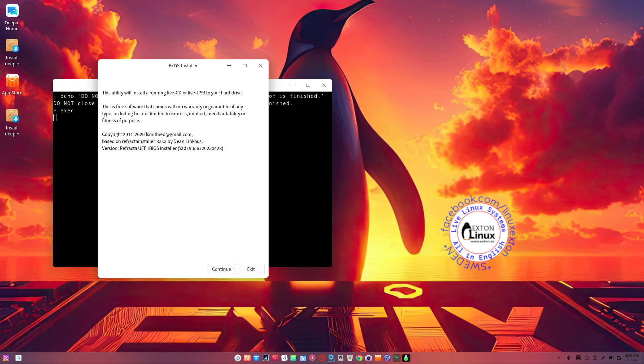Launch the red terminal icon in the dock

click(x=275, y=358)
